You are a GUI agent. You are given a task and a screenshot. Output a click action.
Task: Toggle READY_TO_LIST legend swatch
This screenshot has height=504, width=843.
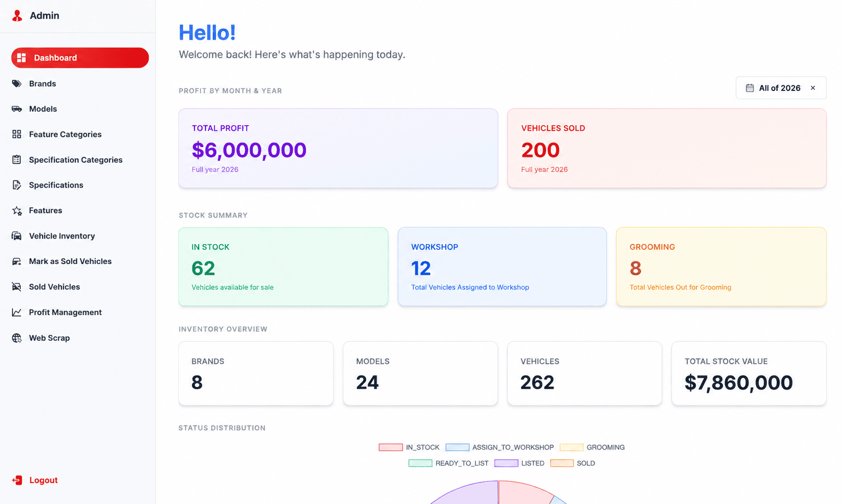[420, 463]
